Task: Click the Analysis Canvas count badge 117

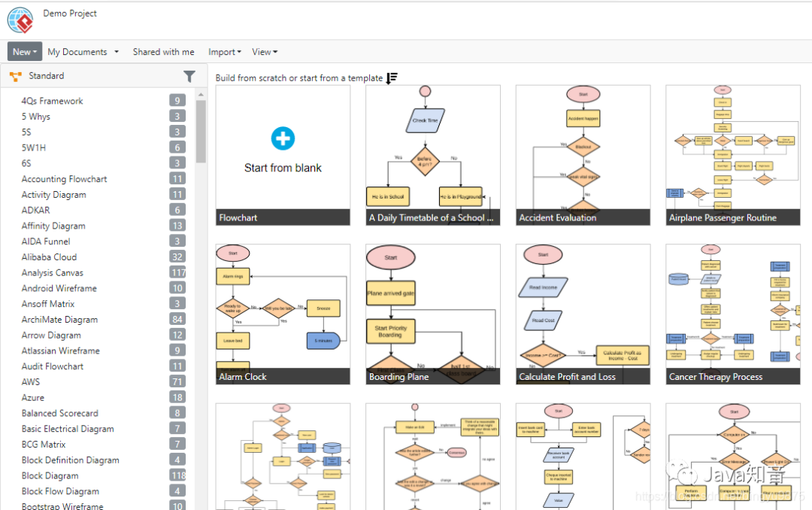Action: click(x=177, y=273)
